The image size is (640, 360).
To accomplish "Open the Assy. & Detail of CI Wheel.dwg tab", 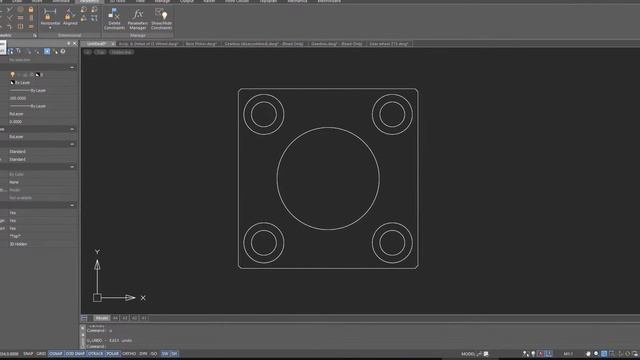I will pyautogui.click(x=149, y=44).
